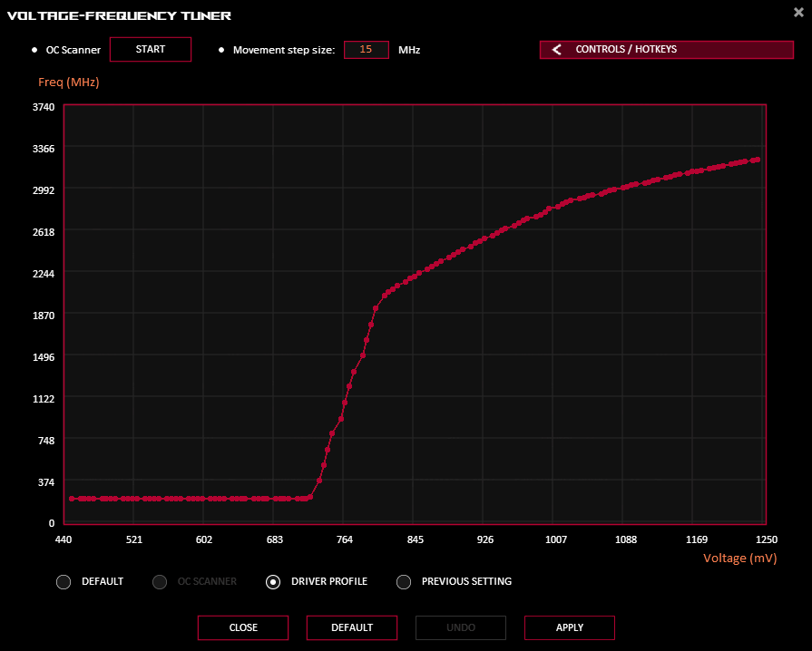Apply the voltage-frequency curve settings
812x651 pixels.
pos(570,627)
